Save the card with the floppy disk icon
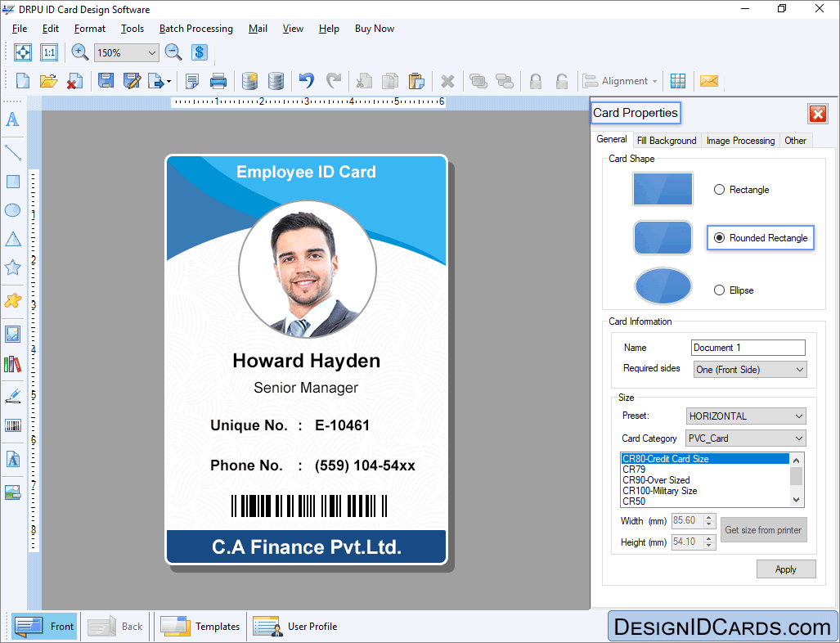Viewport: 840px width, 643px height. 106,81
